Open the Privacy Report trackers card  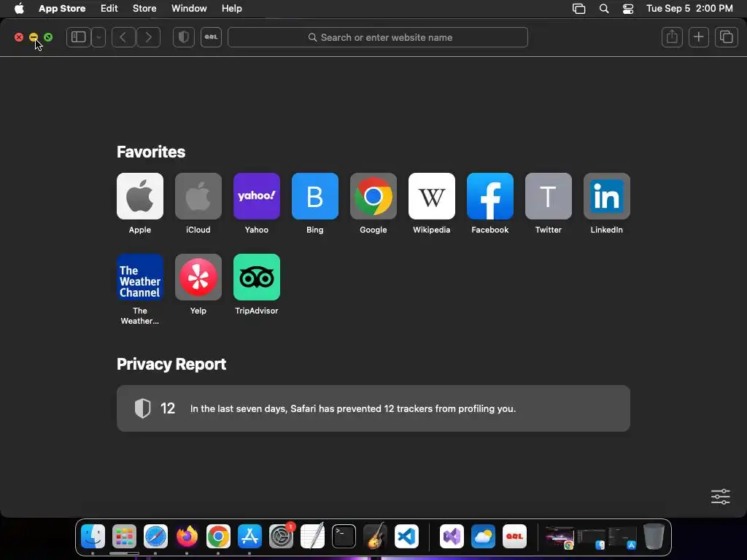point(373,408)
